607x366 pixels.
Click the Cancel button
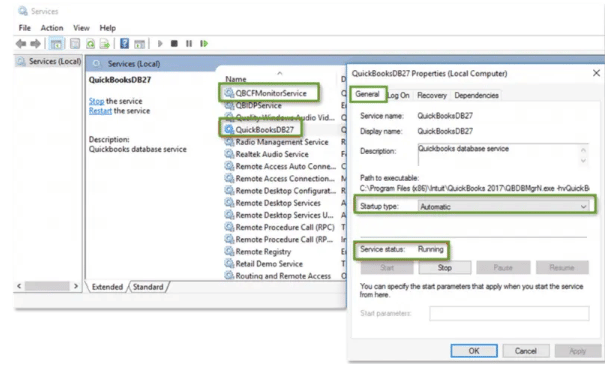tap(526, 351)
